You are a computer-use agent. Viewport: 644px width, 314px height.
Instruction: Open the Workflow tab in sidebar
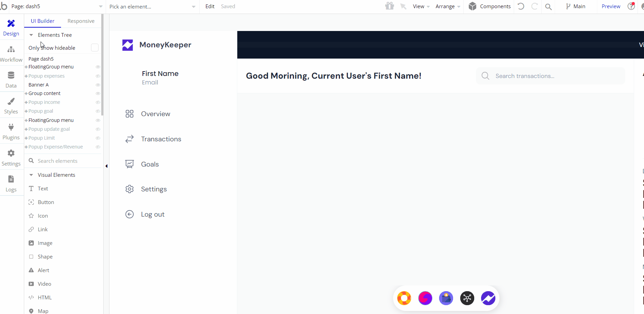(11, 54)
